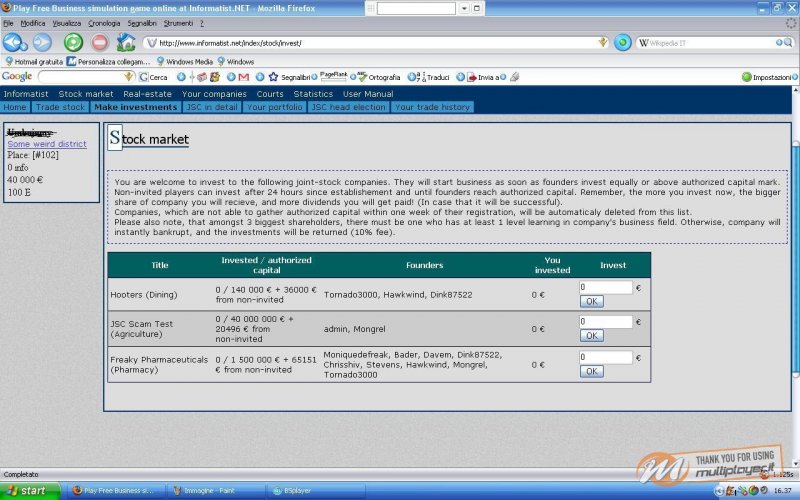The image size is (800, 500).
Task: Open the Cronologia menu
Action: 104,23
